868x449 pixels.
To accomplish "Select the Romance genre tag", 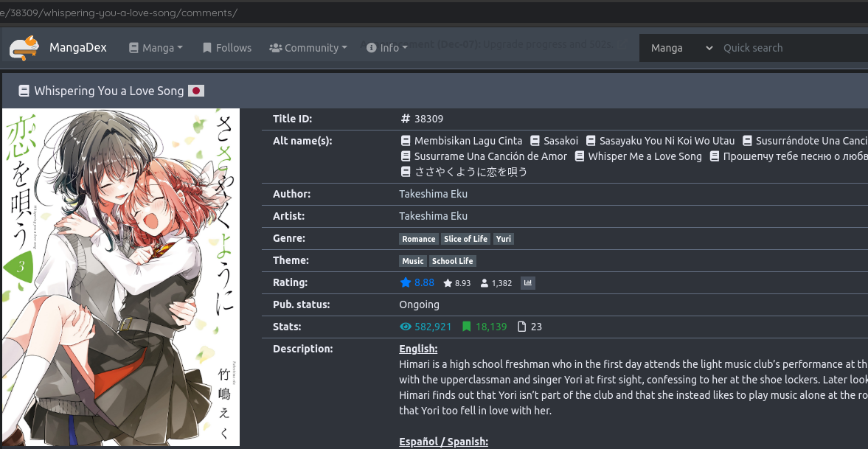I will point(418,239).
